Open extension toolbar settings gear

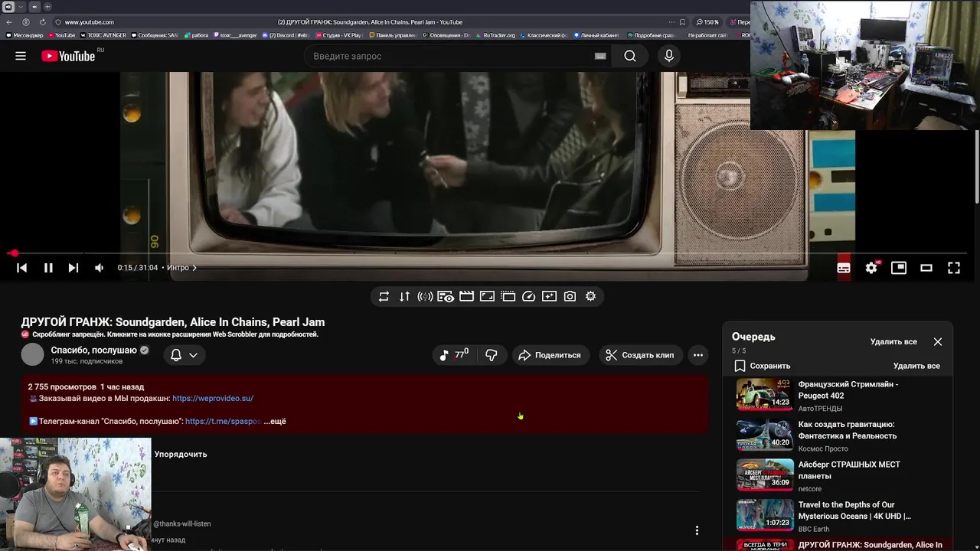590,296
